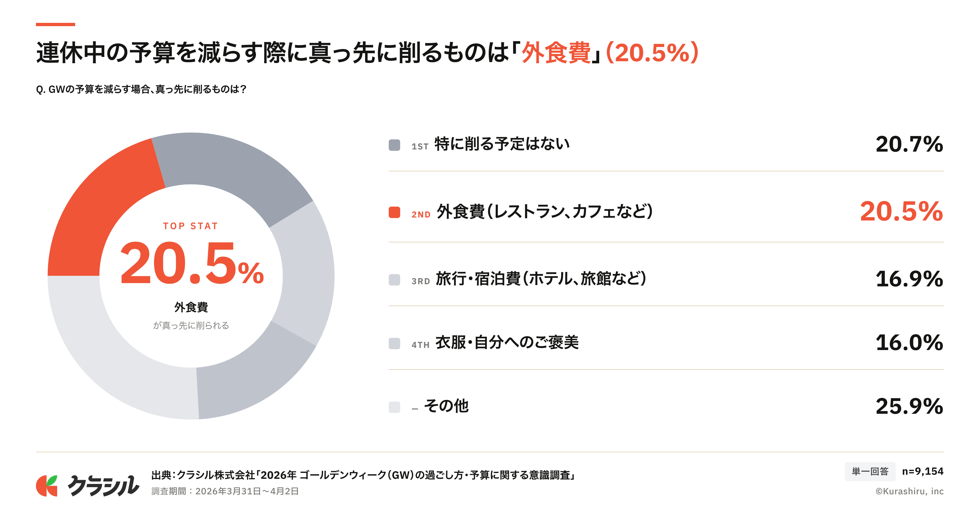The image size is (980, 518).
Task: Click the ©Kurashiru, inc copyright text
Action: click(x=909, y=491)
